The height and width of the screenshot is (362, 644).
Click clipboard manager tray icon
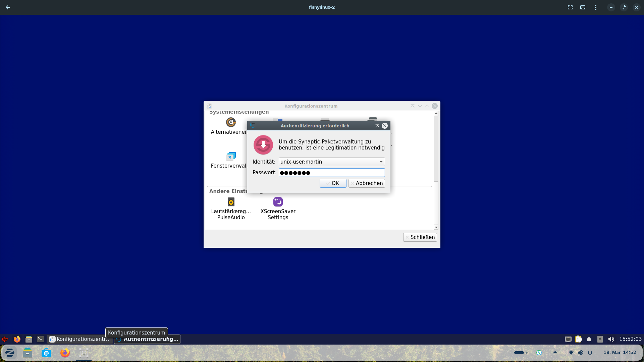tap(579, 339)
